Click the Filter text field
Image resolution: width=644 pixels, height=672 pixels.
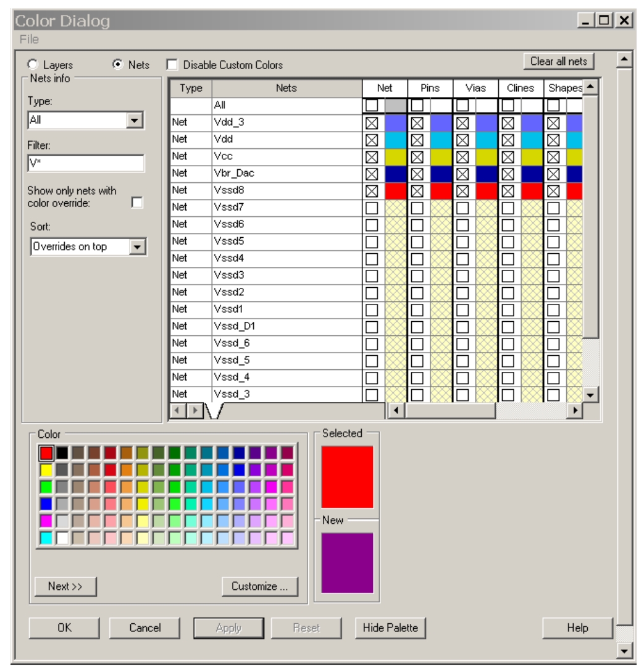click(86, 164)
